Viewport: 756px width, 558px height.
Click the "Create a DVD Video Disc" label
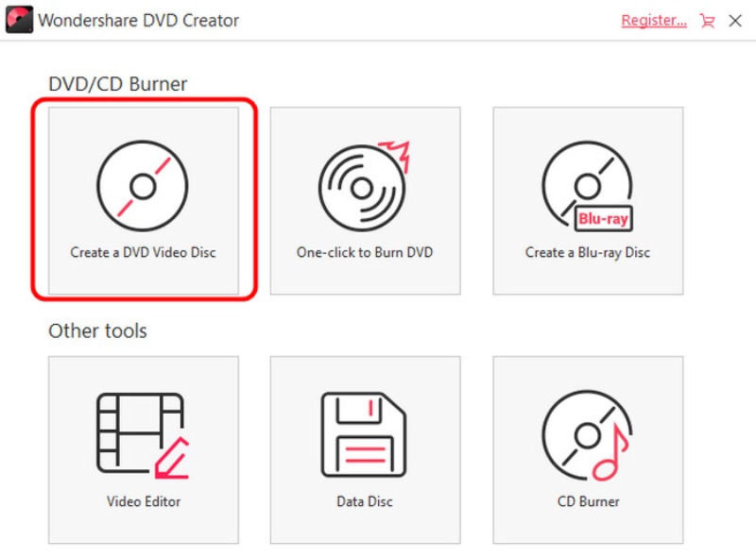tap(143, 253)
